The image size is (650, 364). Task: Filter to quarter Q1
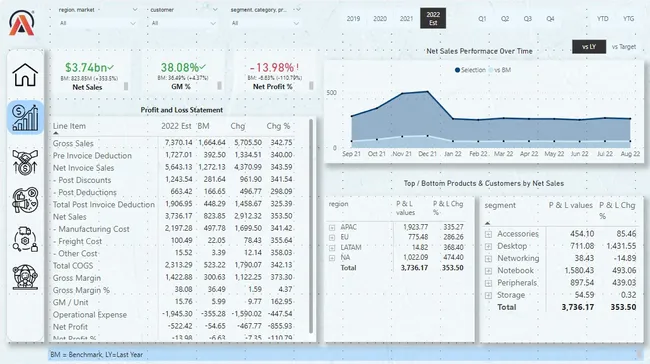point(482,19)
